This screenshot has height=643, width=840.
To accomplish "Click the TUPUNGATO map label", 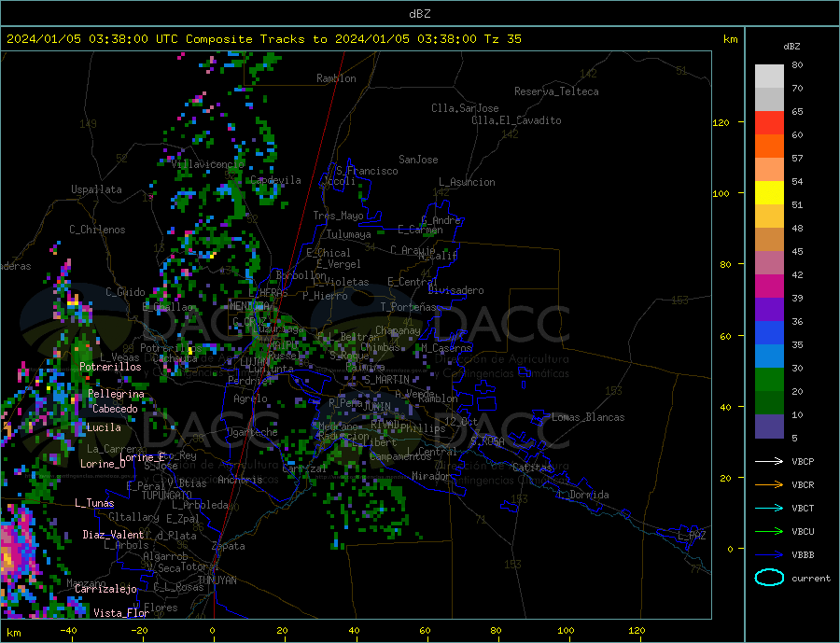I will point(166,496).
